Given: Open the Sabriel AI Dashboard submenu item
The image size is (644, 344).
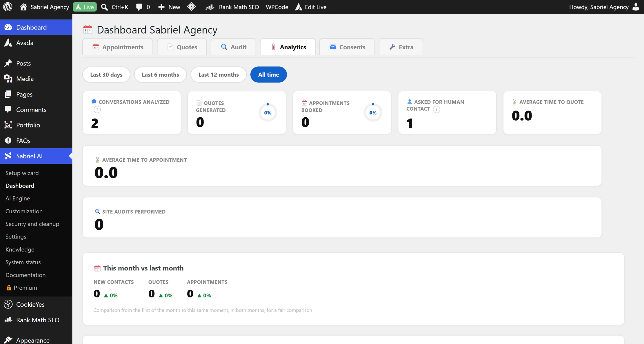Looking at the screenshot, I should 20,186.
